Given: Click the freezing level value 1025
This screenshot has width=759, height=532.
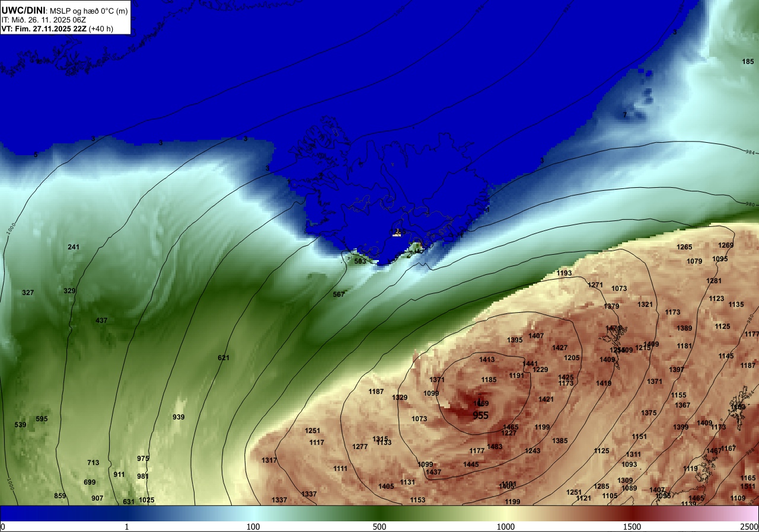Looking at the screenshot, I should click(x=146, y=500).
